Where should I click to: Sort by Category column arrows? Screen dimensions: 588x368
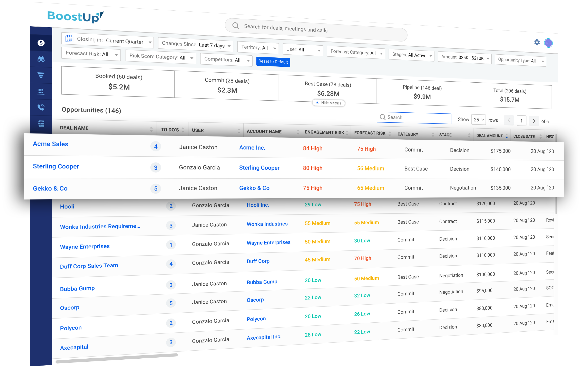(433, 135)
